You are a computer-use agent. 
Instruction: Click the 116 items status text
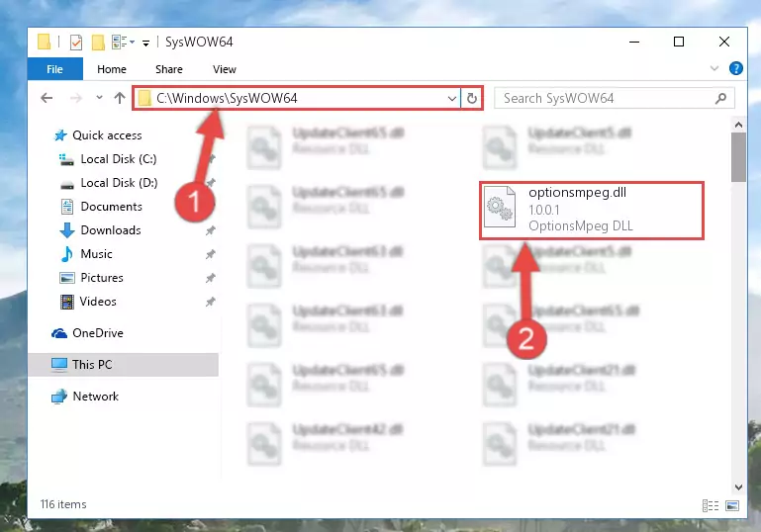63,504
